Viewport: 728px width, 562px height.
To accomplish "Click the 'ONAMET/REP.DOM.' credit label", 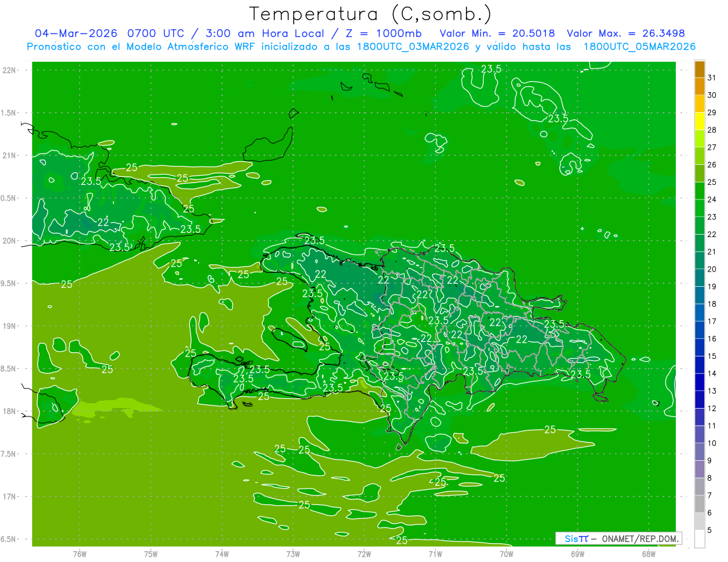I will [x=639, y=538].
